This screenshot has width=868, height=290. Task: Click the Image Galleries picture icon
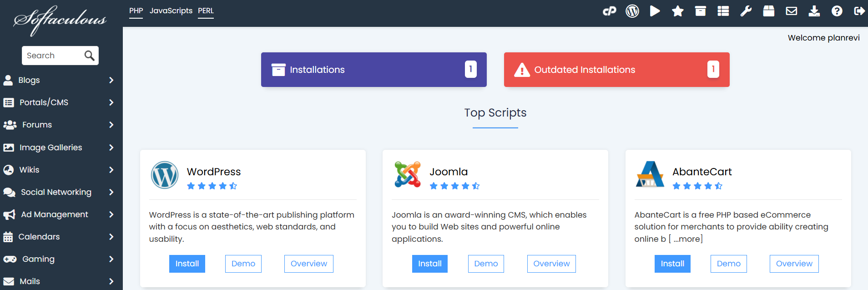point(9,148)
